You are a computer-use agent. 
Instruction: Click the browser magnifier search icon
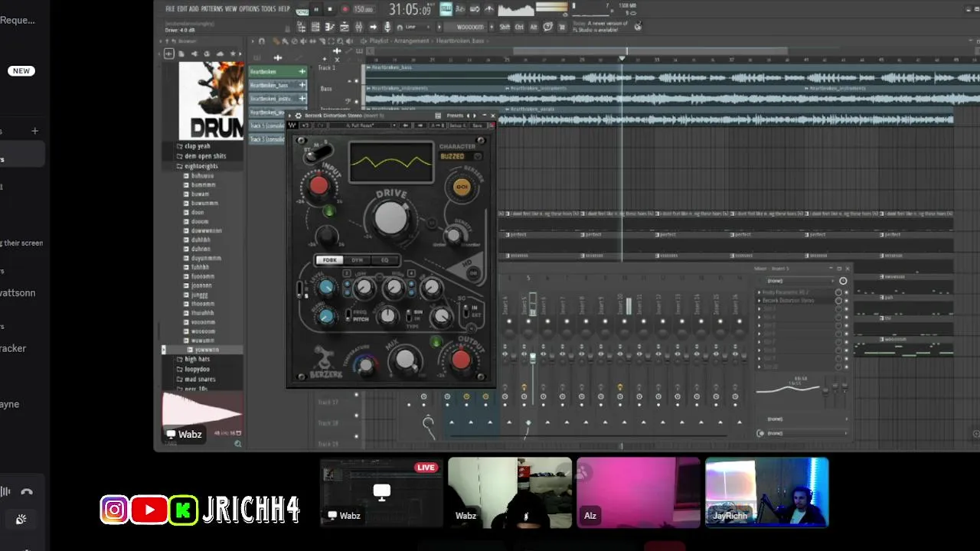237,443
